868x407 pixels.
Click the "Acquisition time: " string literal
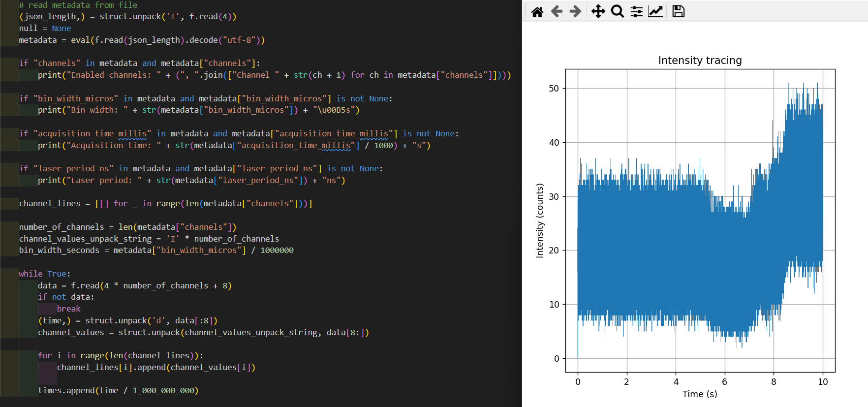(x=114, y=145)
